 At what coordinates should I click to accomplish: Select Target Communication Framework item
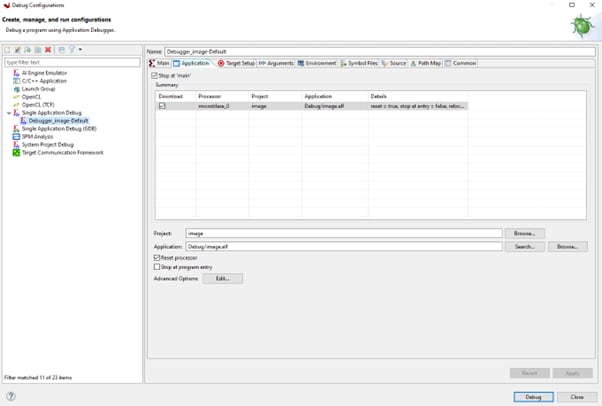(x=62, y=152)
